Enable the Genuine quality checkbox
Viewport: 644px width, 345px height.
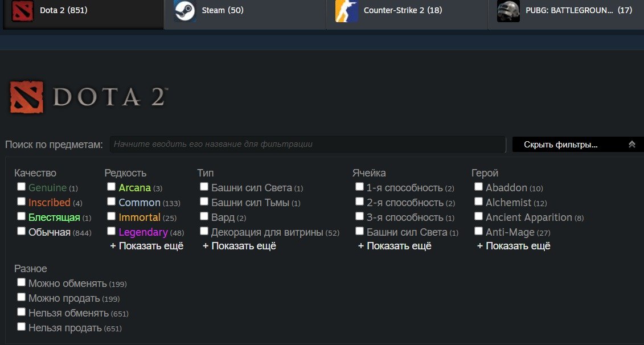click(22, 187)
